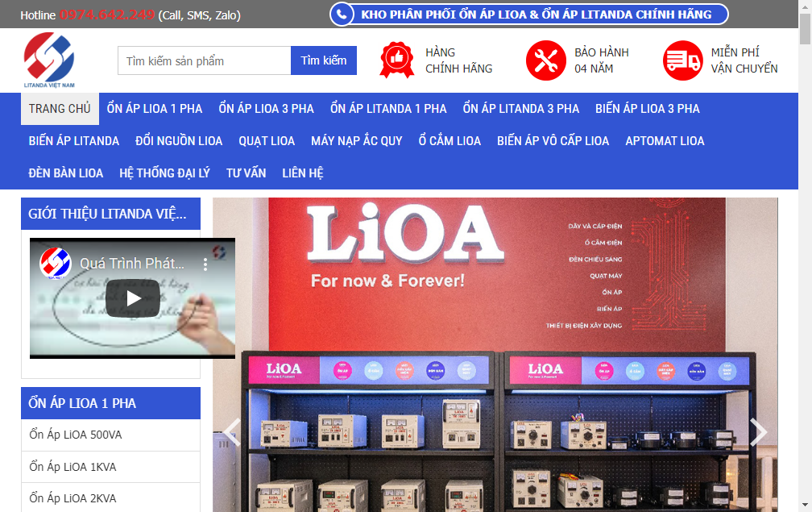Open YouTube video three-dot options menu

(x=205, y=264)
